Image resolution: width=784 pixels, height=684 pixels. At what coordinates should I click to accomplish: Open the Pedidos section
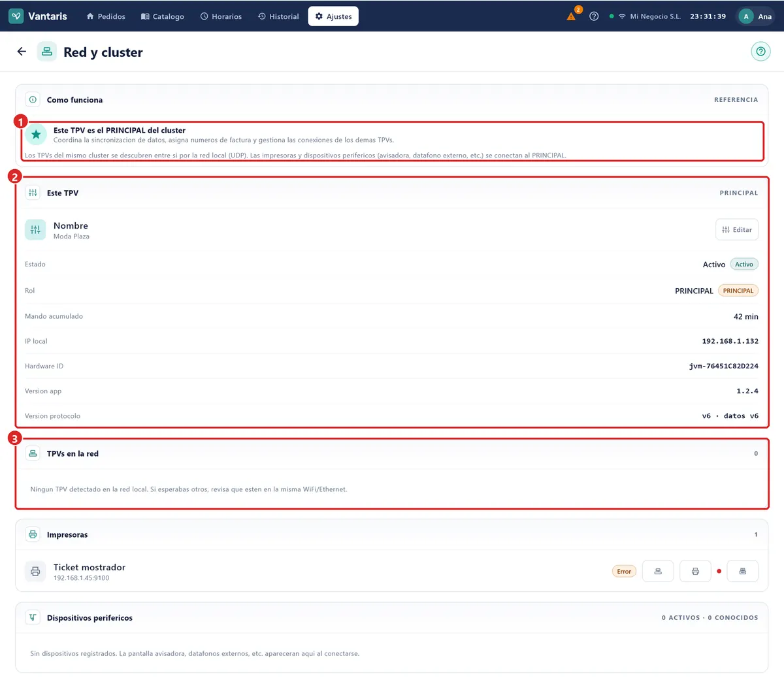[x=106, y=16]
